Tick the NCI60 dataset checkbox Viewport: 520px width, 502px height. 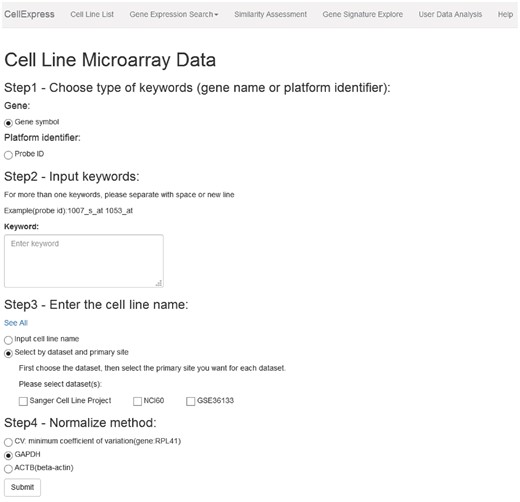tap(137, 401)
